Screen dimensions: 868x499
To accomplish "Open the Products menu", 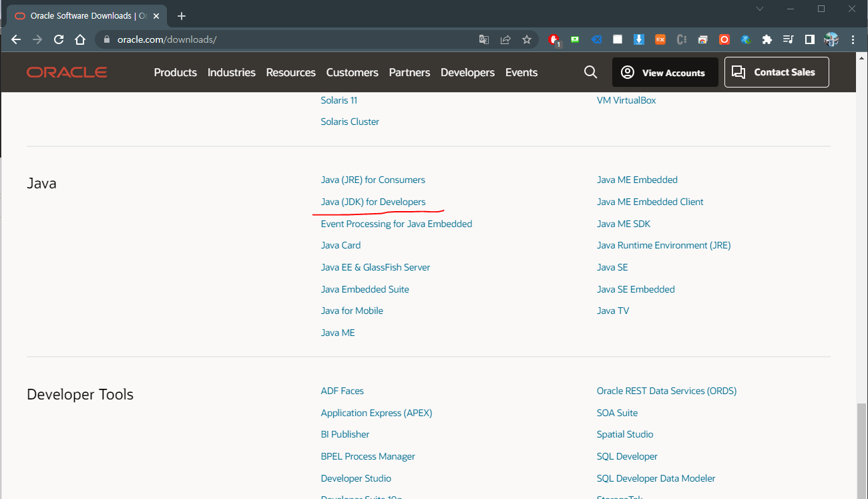I will click(x=176, y=72).
